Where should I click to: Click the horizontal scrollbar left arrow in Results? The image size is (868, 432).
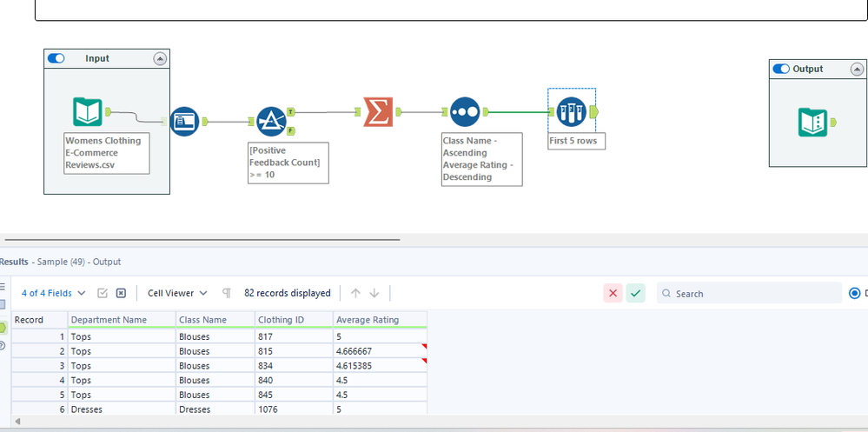17,422
